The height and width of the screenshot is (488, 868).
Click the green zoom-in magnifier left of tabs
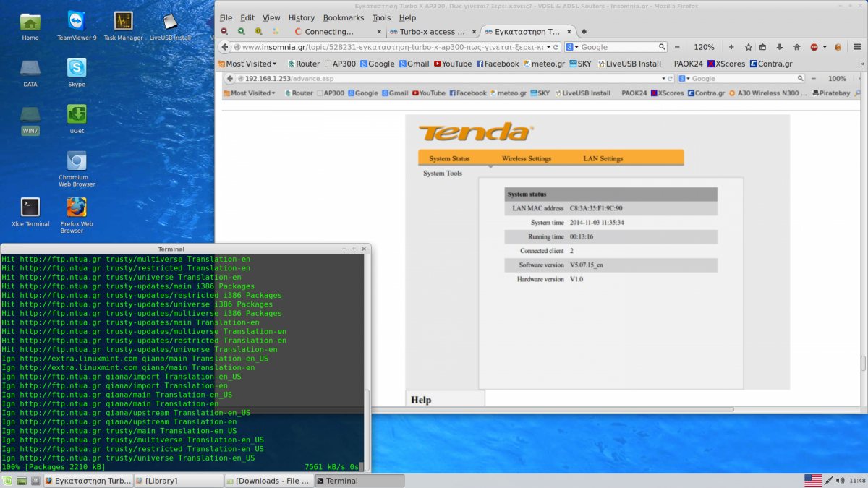point(241,32)
